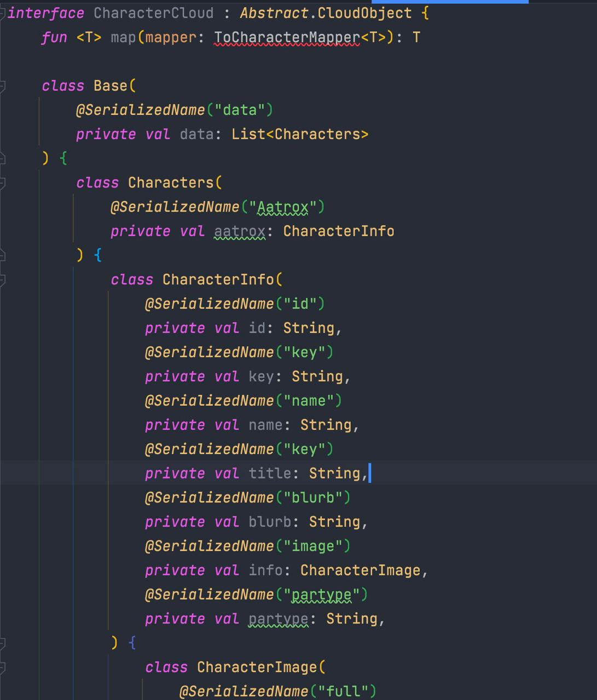Click the 'name' property name

(x=265, y=425)
